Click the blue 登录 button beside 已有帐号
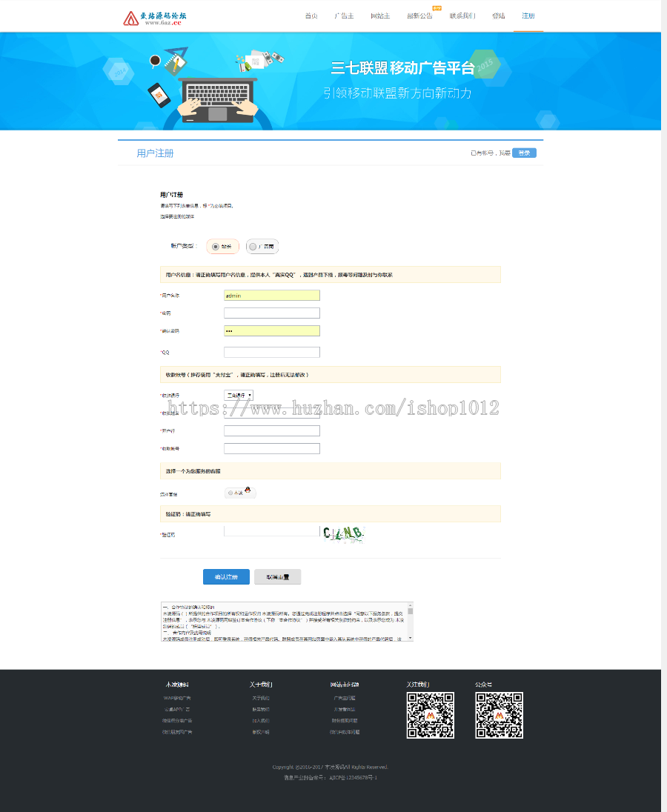Screen dimensions: 667x812 (524, 153)
